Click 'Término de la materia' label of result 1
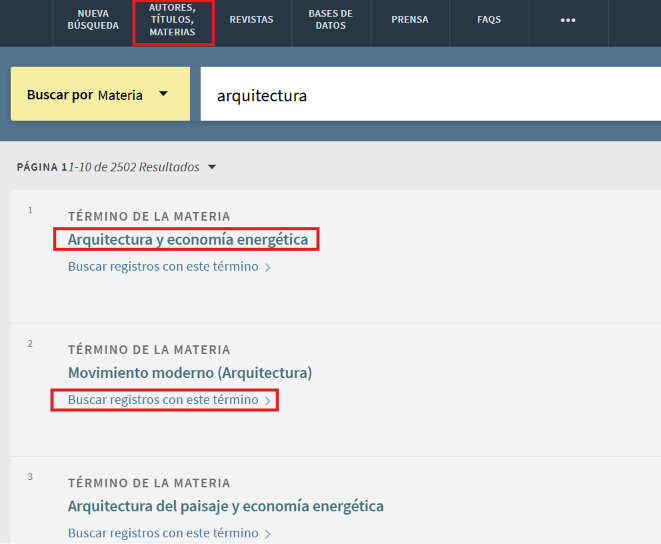This screenshot has width=661, height=544. tap(149, 216)
